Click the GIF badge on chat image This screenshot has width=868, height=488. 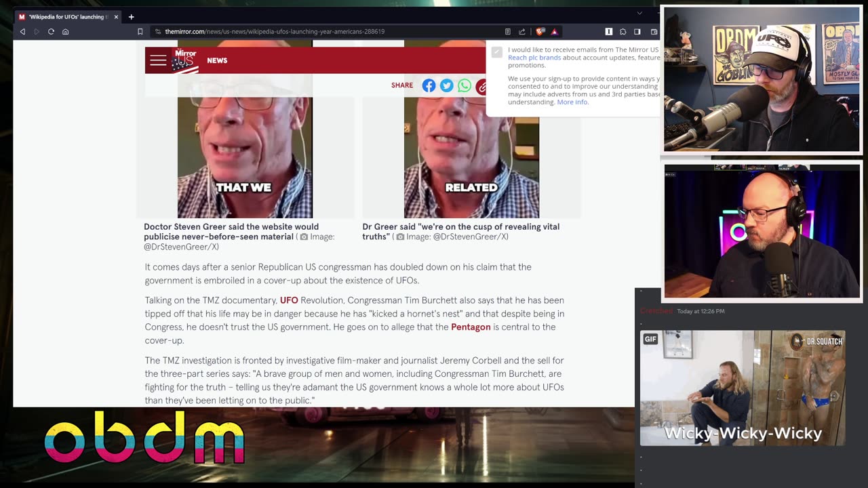650,339
